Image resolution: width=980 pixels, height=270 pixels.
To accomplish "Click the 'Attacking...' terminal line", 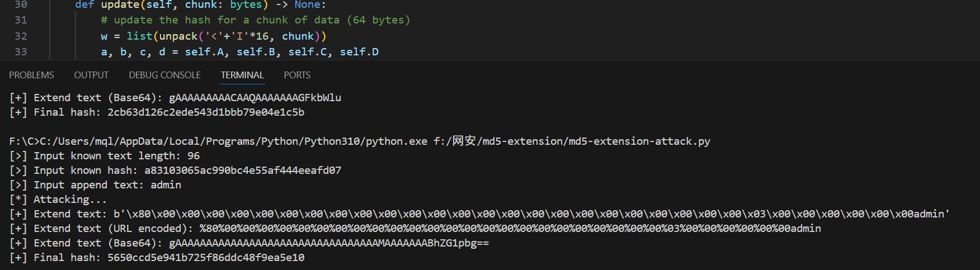I will click(70, 200).
